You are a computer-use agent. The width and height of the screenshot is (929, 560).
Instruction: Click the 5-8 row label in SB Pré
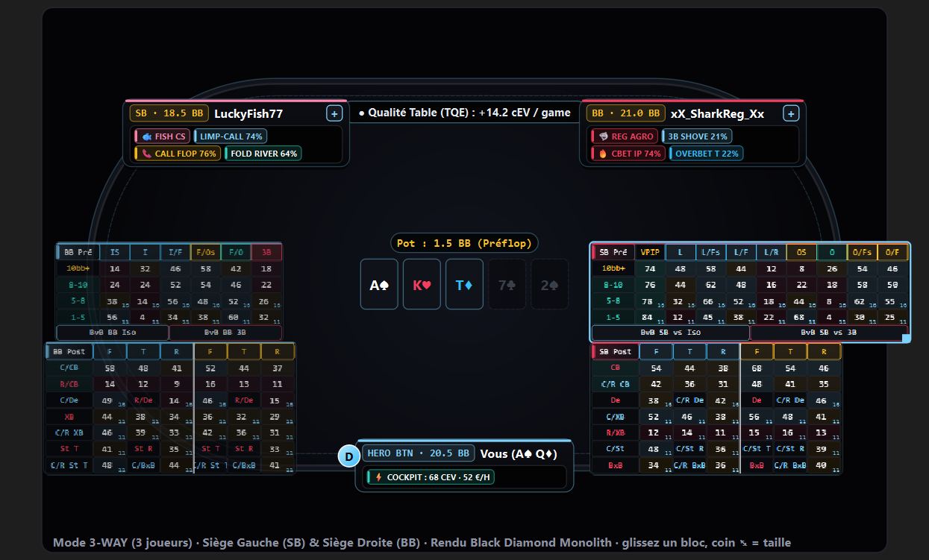pyautogui.click(x=613, y=301)
